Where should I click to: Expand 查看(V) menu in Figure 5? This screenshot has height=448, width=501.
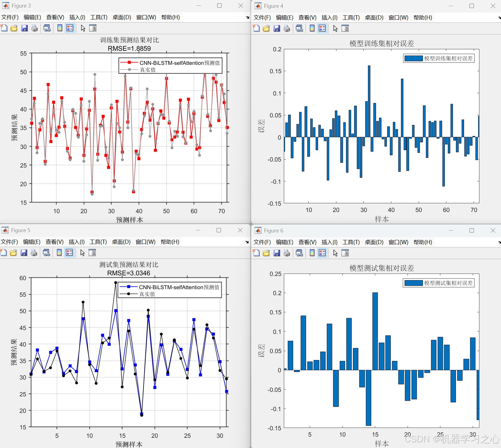tap(55, 242)
